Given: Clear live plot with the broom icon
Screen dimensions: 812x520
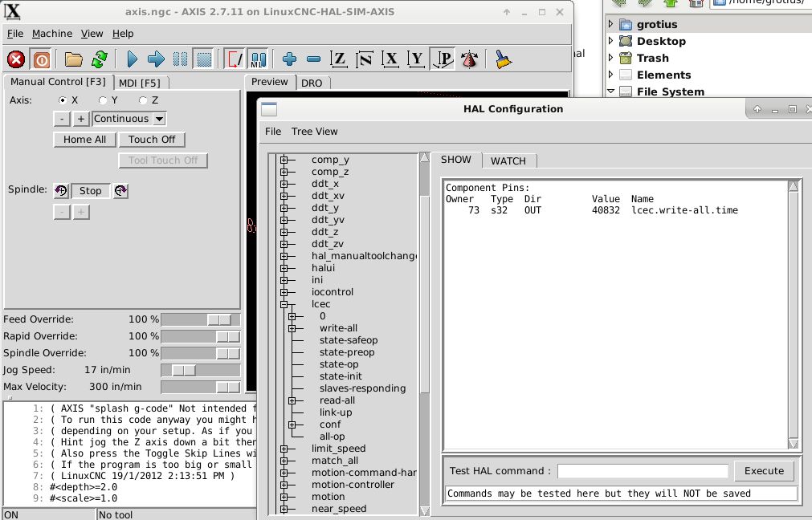Looking at the screenshot, I should click(x=502, y=59).
